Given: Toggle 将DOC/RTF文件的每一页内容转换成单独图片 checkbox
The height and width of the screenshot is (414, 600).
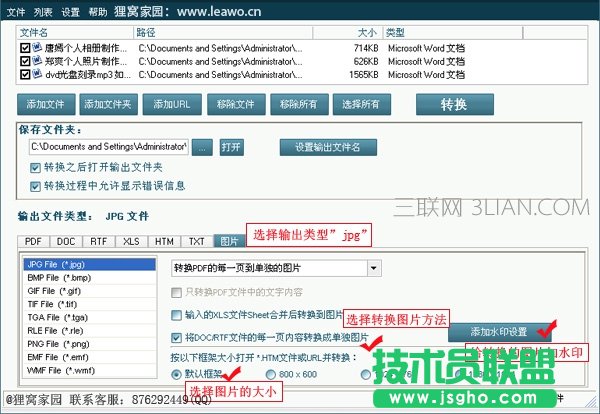Looking at the screenshot, I should pos(176,337).
